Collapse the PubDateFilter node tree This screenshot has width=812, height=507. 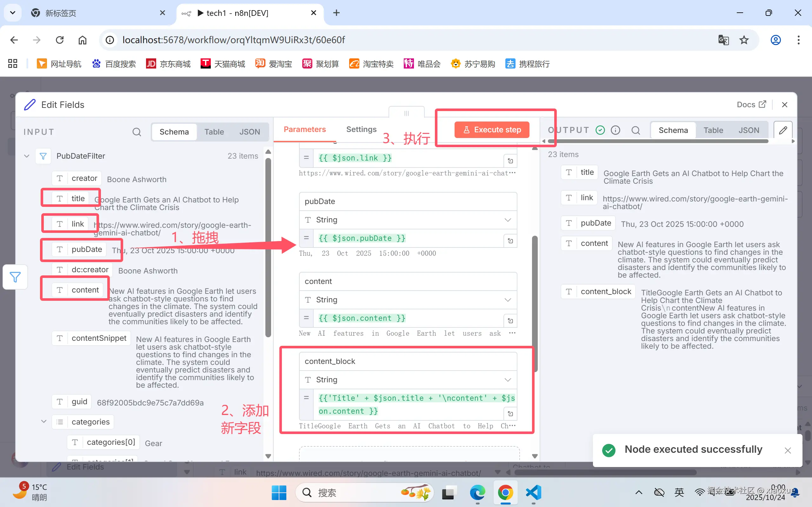click(x=27, y=156)
